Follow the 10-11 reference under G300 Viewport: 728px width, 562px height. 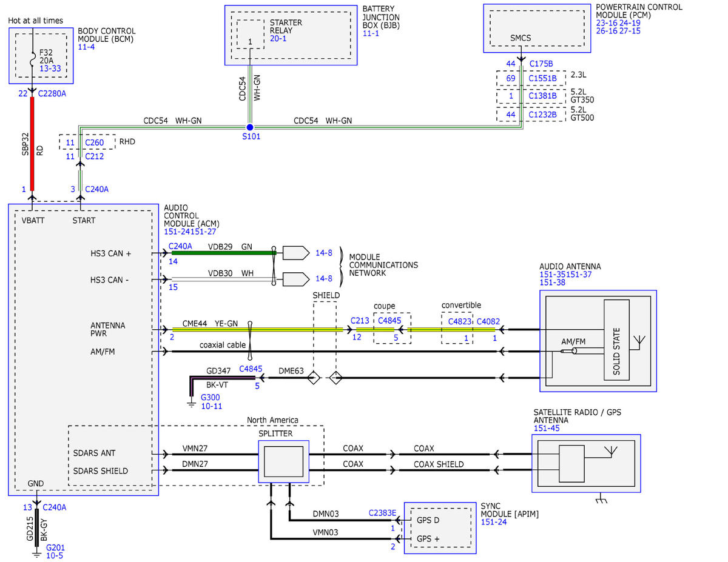pyautogui.click(x=211, y=406)
